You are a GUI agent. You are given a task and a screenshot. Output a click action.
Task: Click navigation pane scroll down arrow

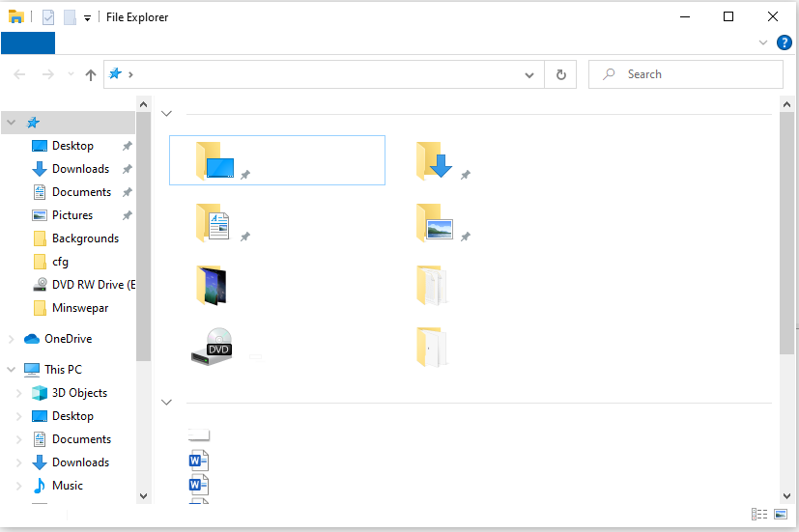click(x=144, y=496)
